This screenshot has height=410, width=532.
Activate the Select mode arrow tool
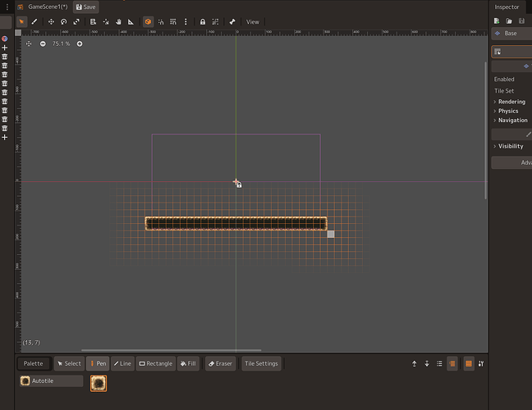tap(21, 22)
